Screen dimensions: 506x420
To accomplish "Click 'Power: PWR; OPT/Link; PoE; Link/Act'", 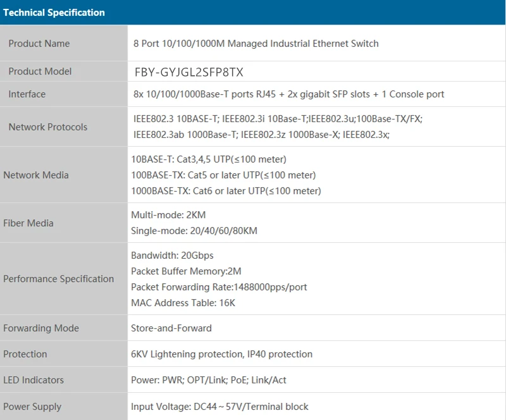I will coord(209,380).
